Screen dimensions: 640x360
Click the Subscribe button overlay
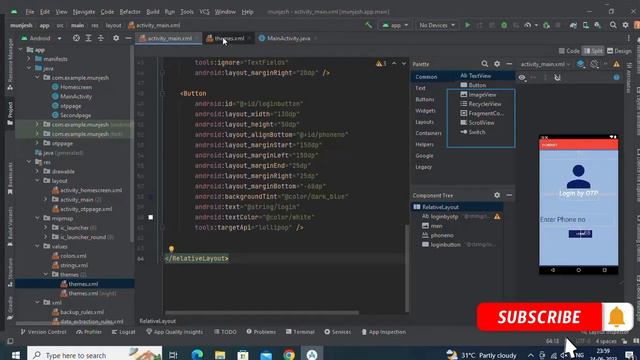(539, 317)
